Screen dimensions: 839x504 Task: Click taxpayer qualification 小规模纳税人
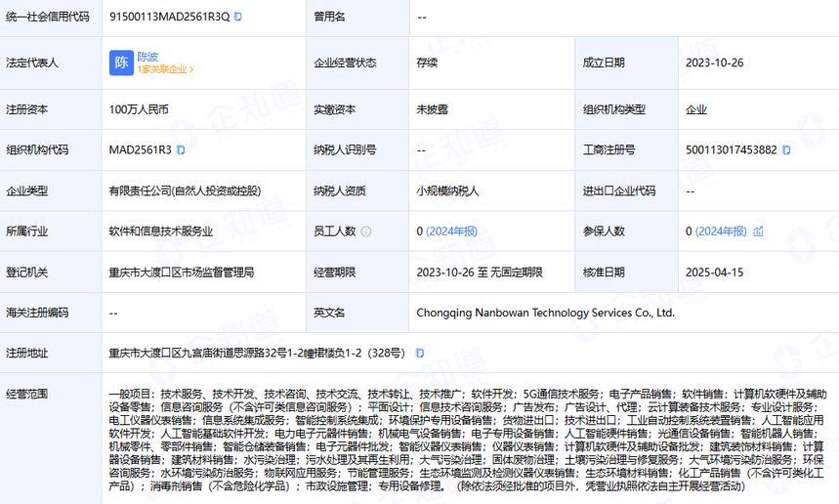(x=447, y=190)
